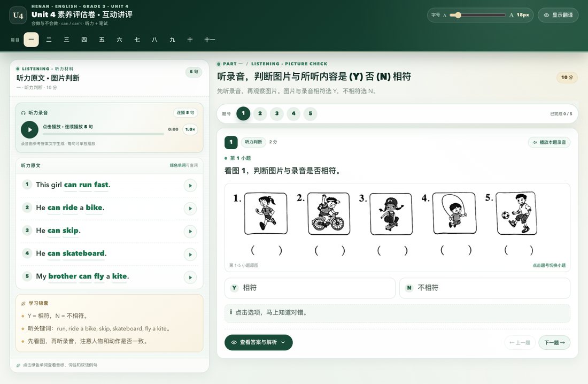The image size is (588, 384).
Task: Look up the green word 'run'
Action: (x=85, y=185)
